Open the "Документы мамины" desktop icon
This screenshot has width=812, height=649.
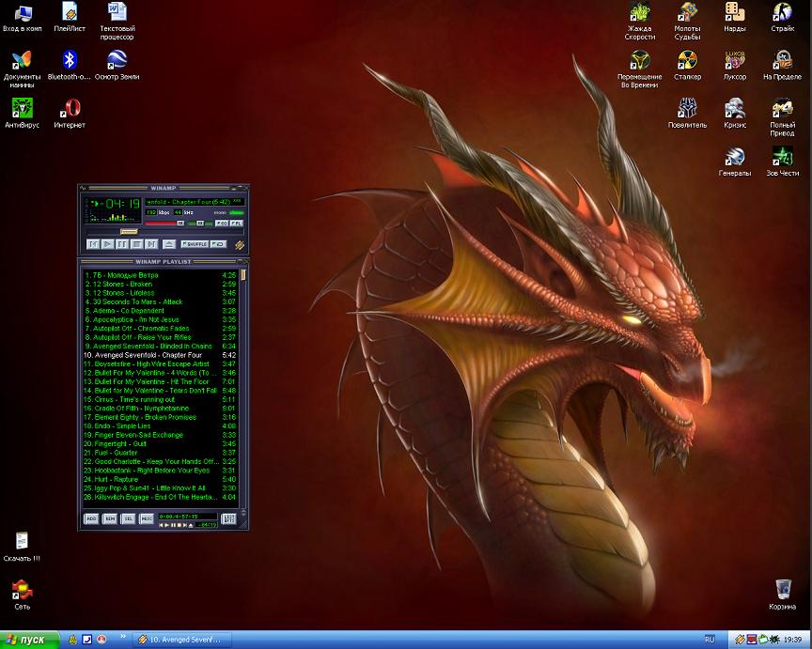22,70
